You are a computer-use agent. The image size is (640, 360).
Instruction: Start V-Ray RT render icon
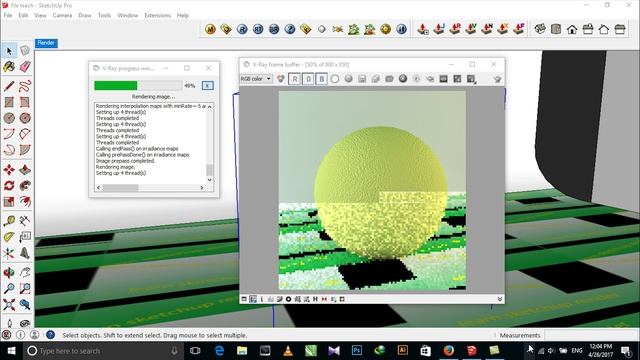click(258, 29)
